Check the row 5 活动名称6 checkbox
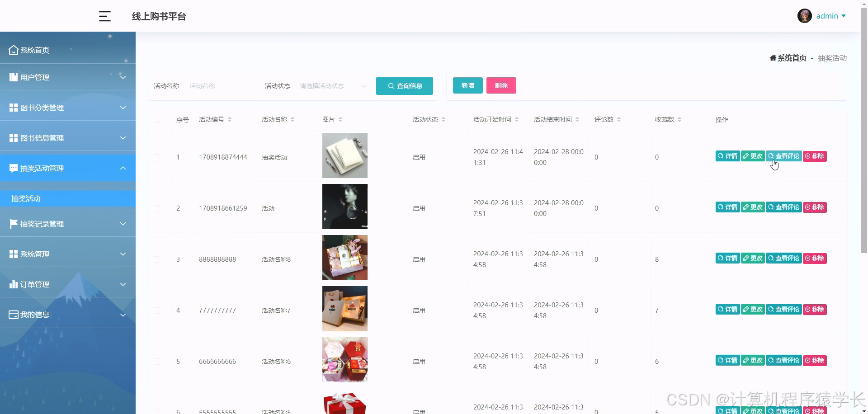This screenshot has height=414, width=868. [x=157, y=362]
